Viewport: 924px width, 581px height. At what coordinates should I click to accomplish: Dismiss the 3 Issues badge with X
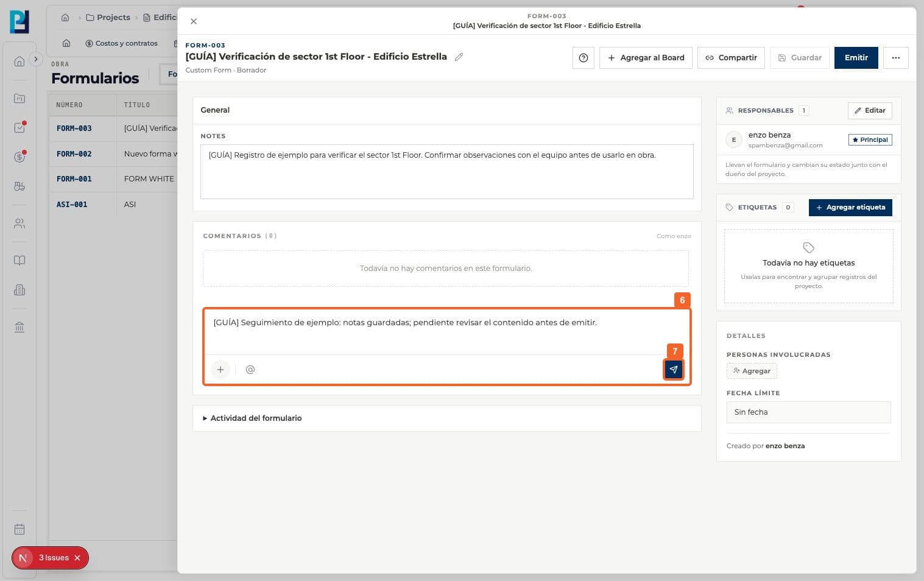[77, 558]
